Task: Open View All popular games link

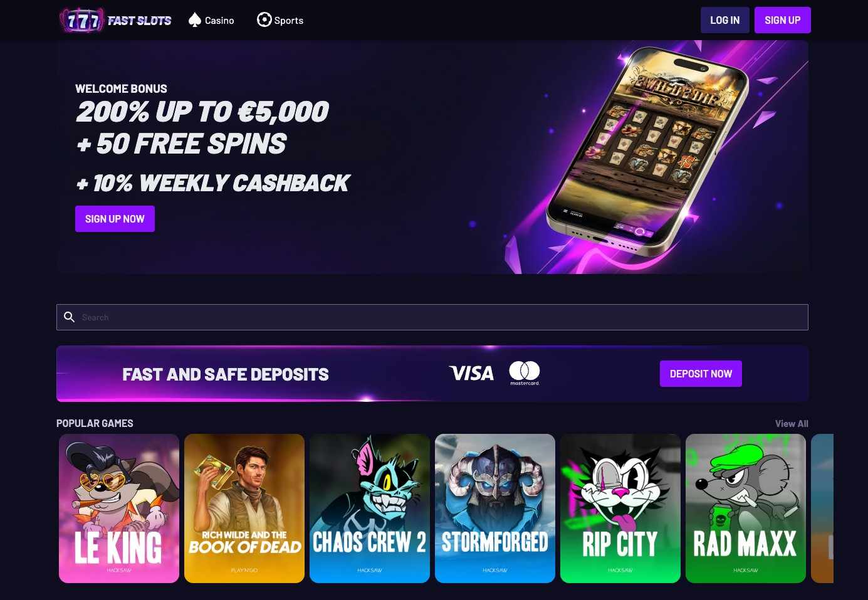Action: point(792,424)
